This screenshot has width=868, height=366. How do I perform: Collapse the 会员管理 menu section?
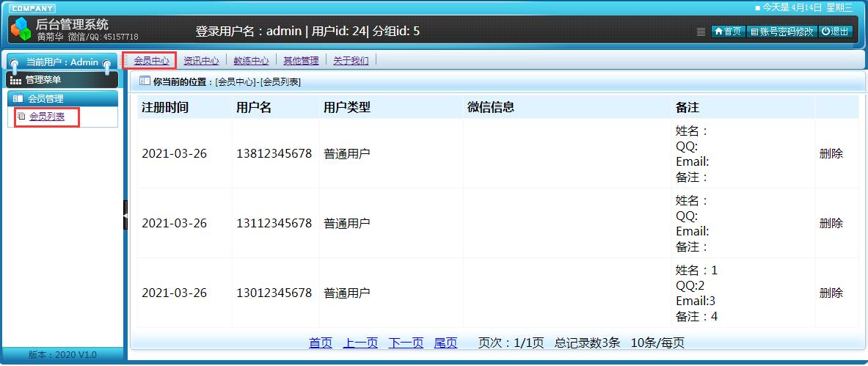62,99
